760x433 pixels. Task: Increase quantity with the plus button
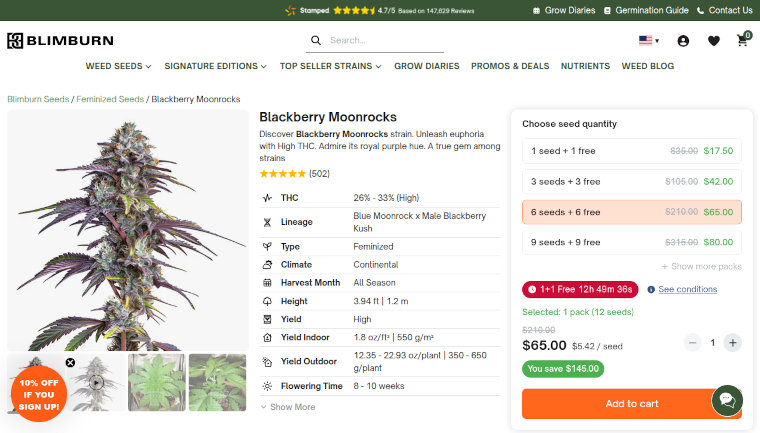point(732,343)
